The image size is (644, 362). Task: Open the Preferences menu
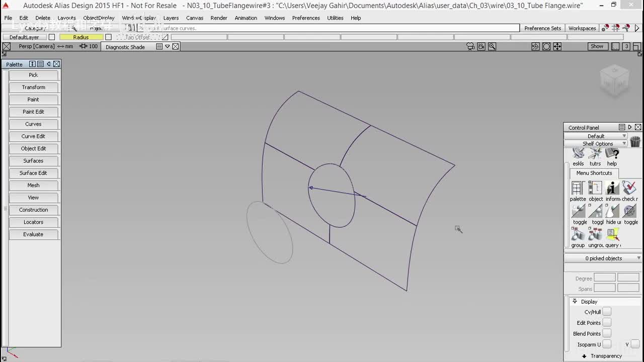point(306,18)
